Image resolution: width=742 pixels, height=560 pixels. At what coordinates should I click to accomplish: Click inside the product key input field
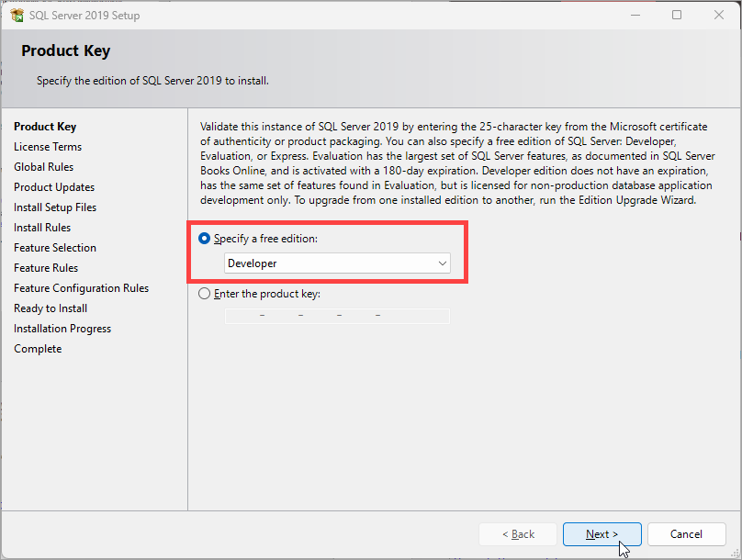coord(337,316)
